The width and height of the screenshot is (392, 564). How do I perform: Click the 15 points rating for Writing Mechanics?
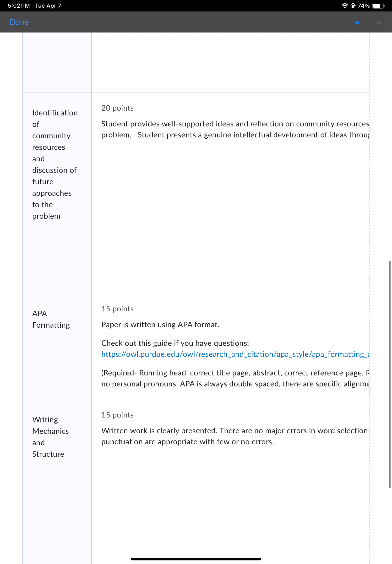click(x=117, y=415)
